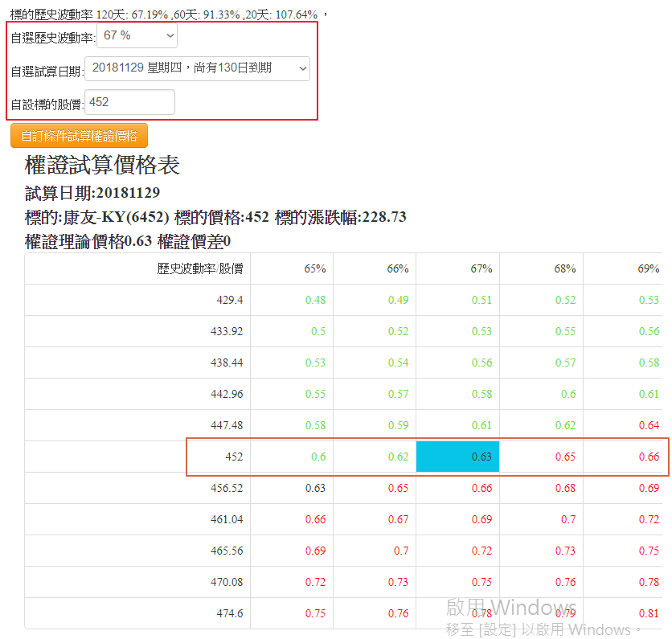Click the 461.04 stock price row label
The image size is (672, 639).
pos(227,519)
